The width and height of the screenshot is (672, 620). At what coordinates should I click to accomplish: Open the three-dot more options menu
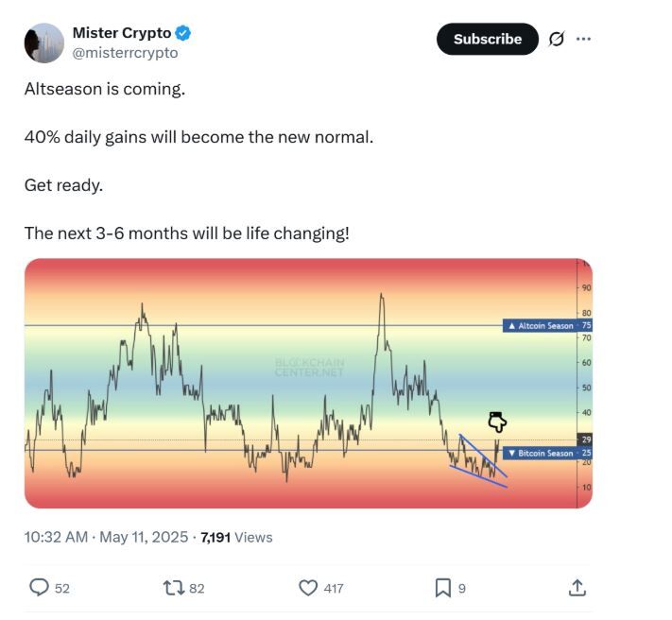[x=583, y=39]
